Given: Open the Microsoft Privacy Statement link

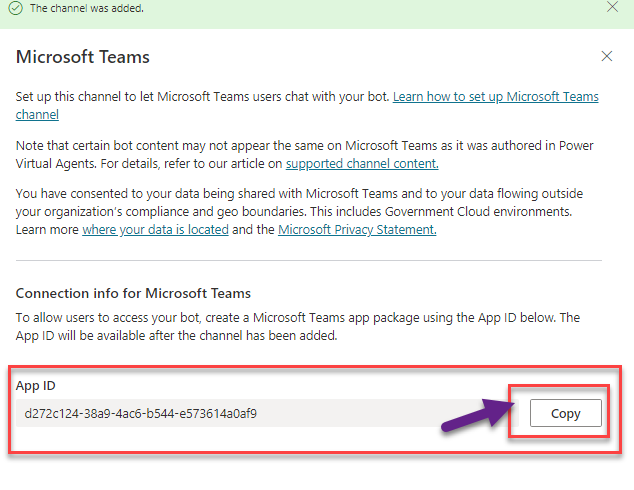Looking at the screenshot, I should point(357,230).
